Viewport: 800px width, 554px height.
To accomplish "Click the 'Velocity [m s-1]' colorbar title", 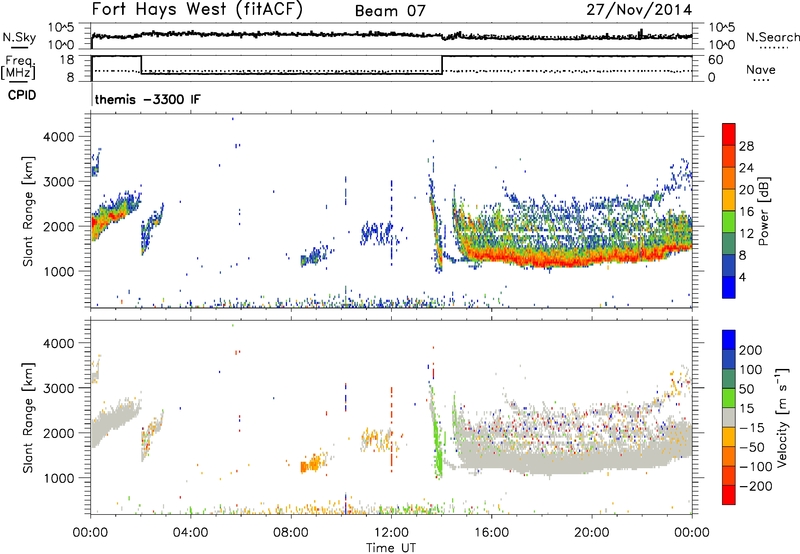I will [782, 417].
